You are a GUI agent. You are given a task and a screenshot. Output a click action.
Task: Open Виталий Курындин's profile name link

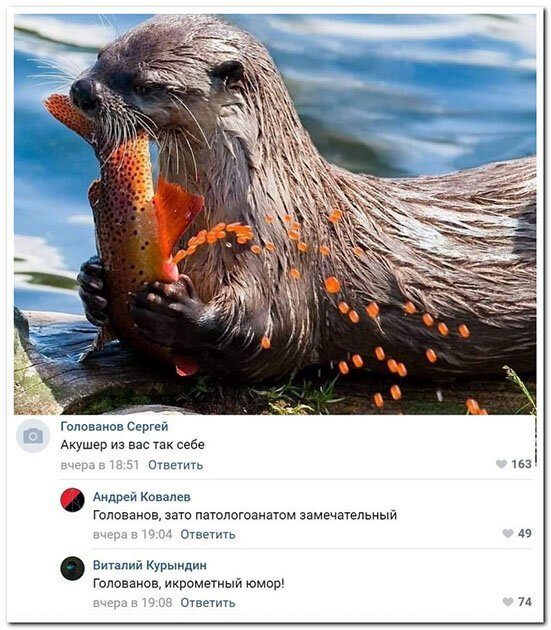(x=150, y=565)
